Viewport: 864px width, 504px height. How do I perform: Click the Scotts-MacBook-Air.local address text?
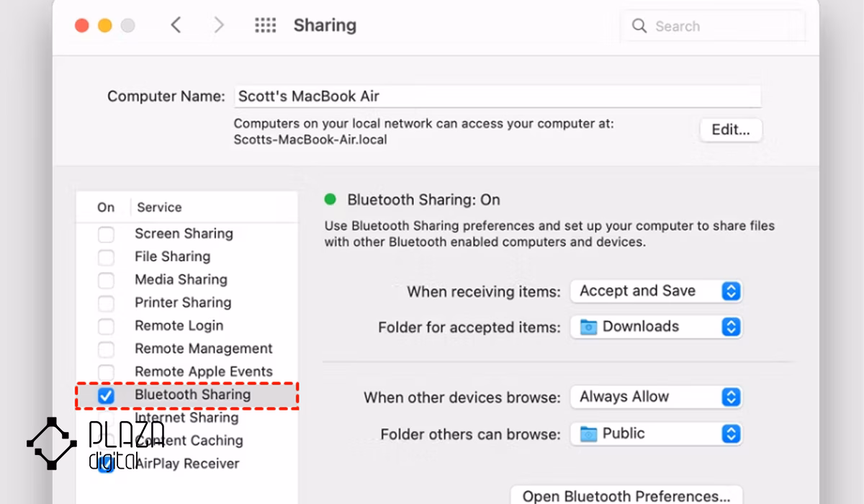pyautogui.click(x=310, y=140)
